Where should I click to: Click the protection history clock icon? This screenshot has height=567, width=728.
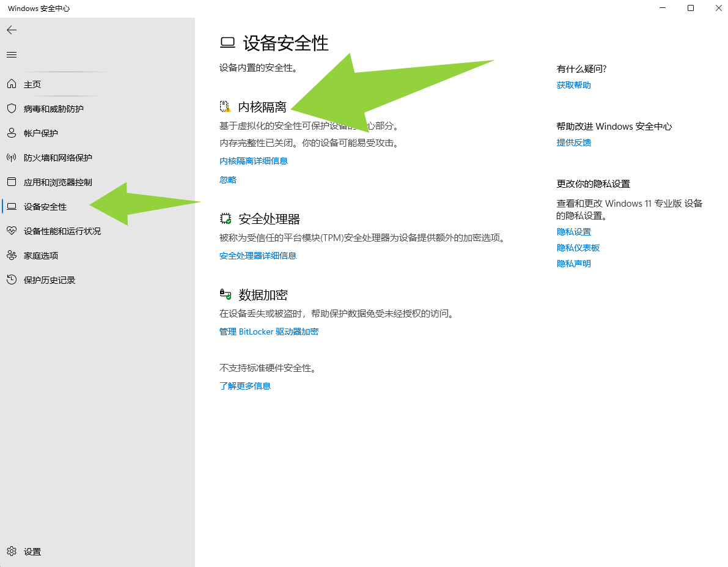(x=11, y=280)
